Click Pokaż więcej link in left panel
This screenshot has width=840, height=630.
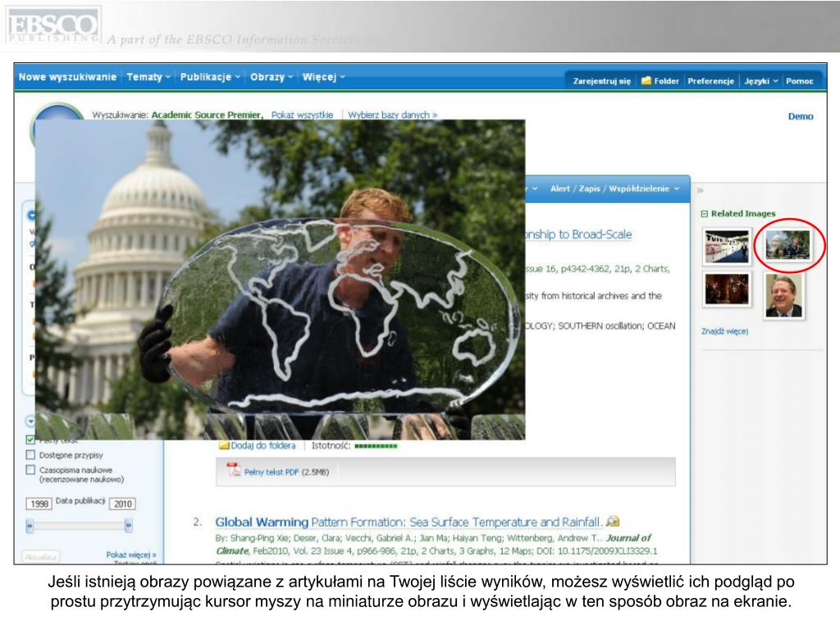pyautogui.click(x=131, y=555)
